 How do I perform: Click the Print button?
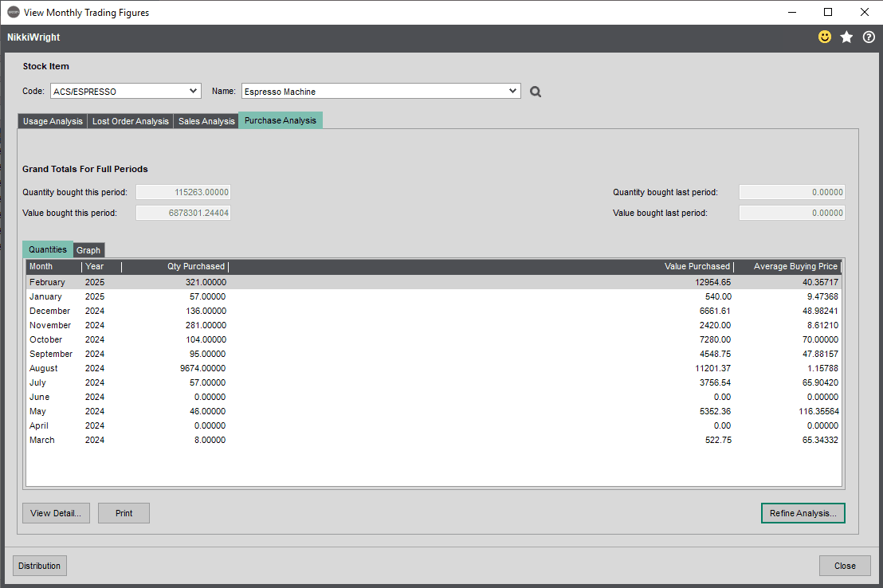click(124, 513)
